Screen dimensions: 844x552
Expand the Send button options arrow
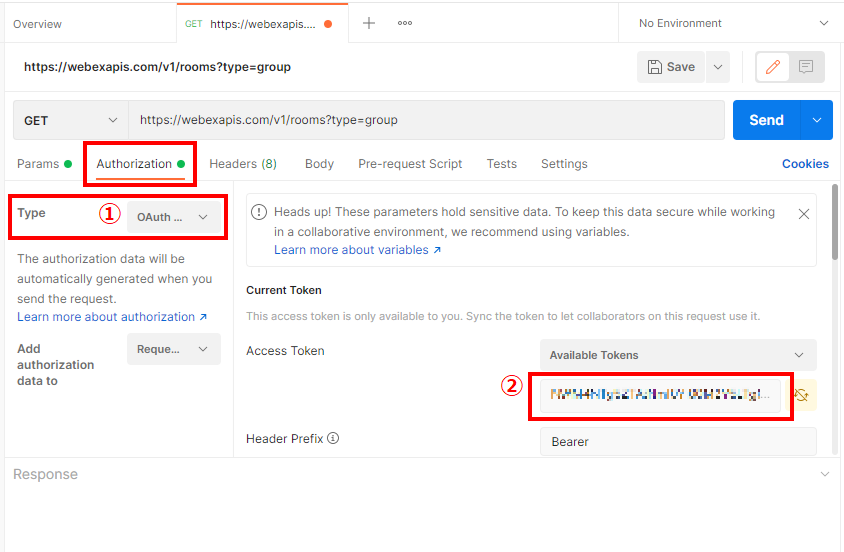pos(817,120)
